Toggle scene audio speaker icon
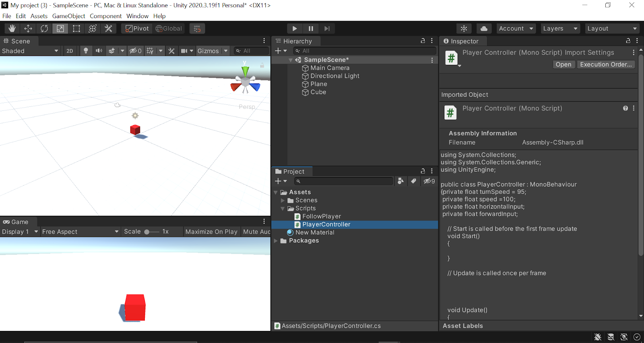Screen dimensions: 644x343 point(99,51)
